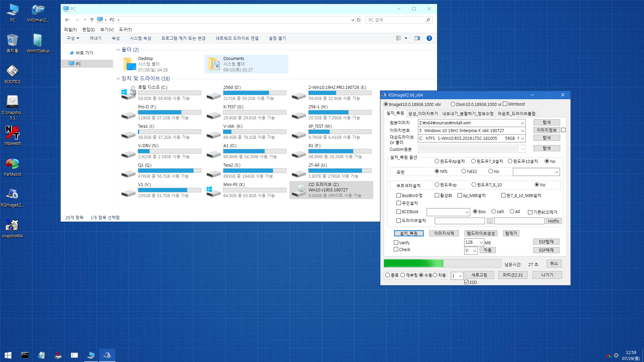The image size is (644, 362).
Task: Click the Explorer up-folder arrow
Action: pos(92,20)
